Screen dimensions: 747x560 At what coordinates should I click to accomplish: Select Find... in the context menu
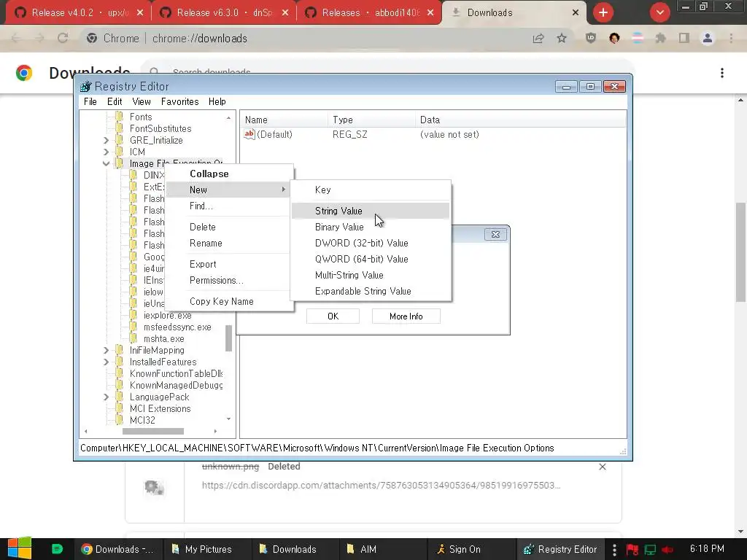tap(228, 206)
